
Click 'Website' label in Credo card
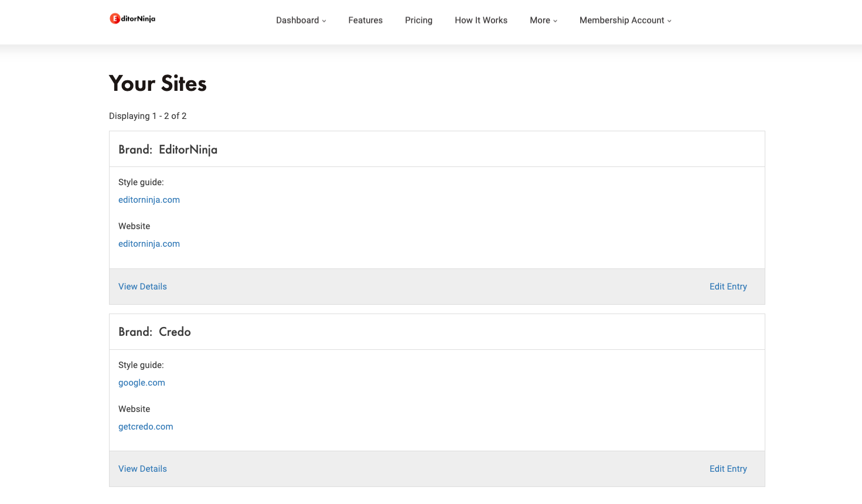[134, 409]
